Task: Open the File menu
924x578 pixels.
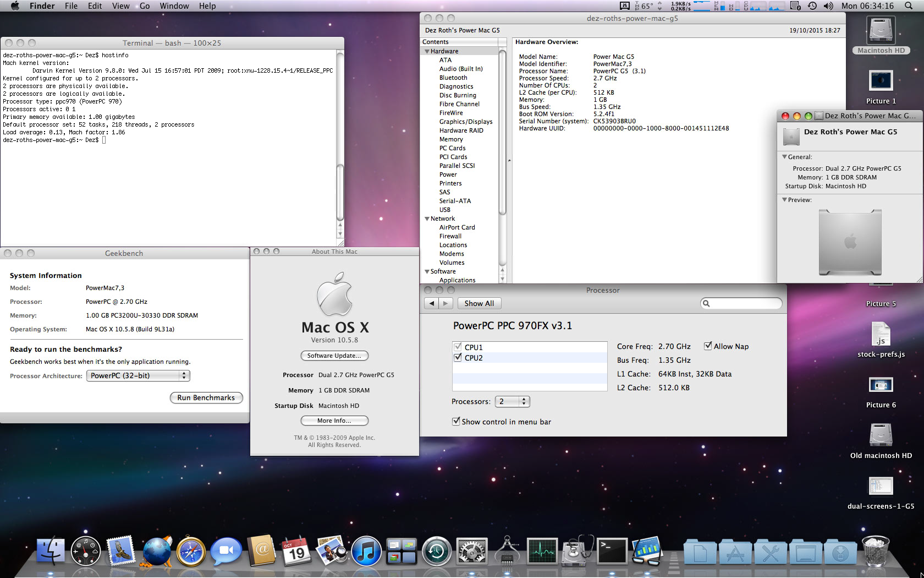Action: tap(71, 6)
